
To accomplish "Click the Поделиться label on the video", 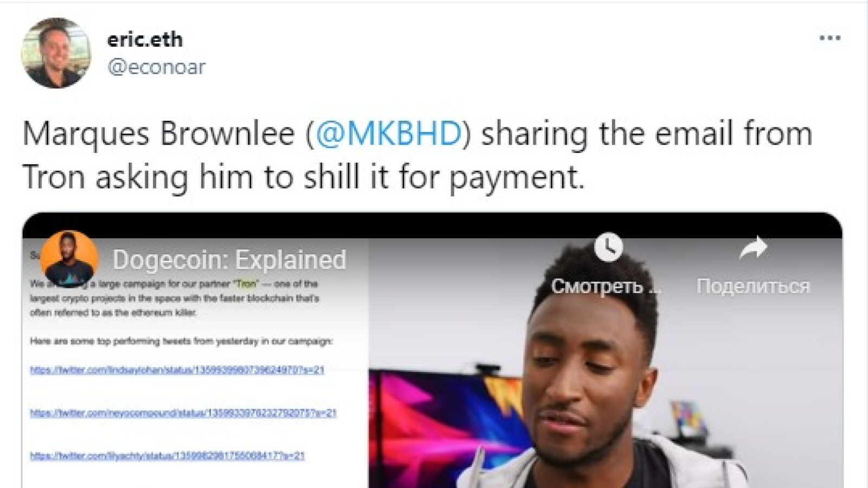I will pos(753,286).
